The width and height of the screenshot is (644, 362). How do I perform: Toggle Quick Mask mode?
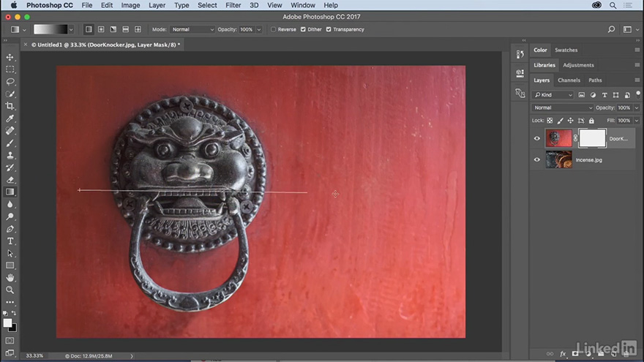tap(10, 341)
